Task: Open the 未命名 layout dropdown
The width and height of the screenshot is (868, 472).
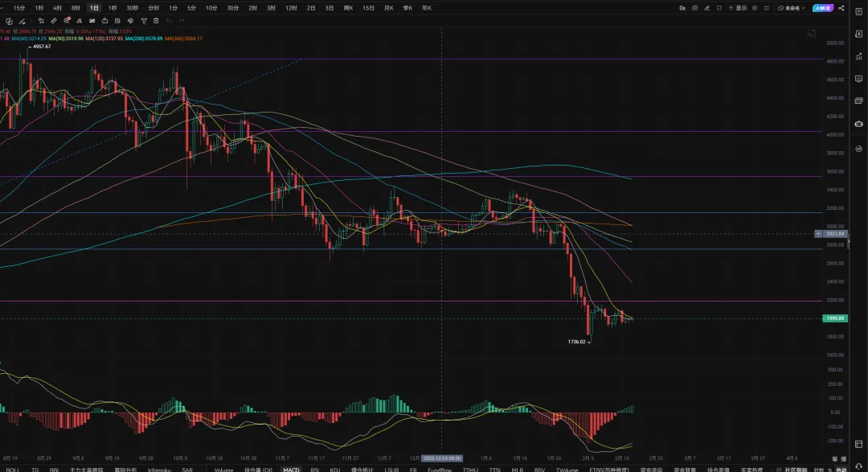Action: click(794, 8)
